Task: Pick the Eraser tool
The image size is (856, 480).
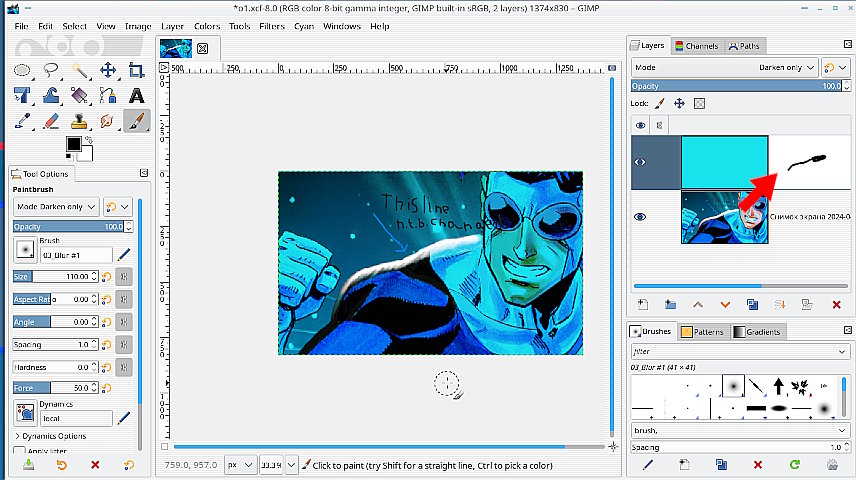Action: click(51, 121)
